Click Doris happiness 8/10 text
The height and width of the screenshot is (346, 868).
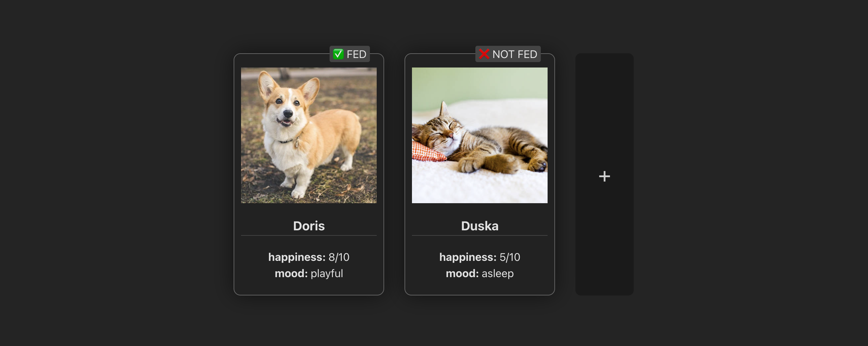coord(309,257)
